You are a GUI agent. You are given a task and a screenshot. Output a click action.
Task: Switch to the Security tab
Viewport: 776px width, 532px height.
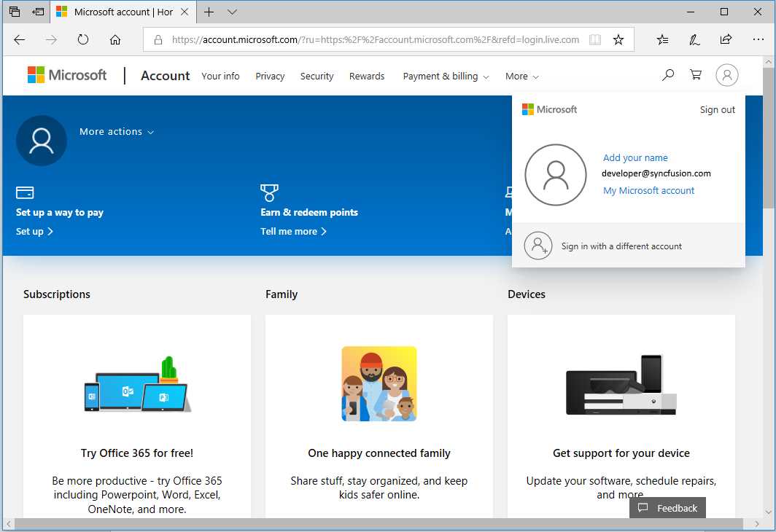[317, 76]
